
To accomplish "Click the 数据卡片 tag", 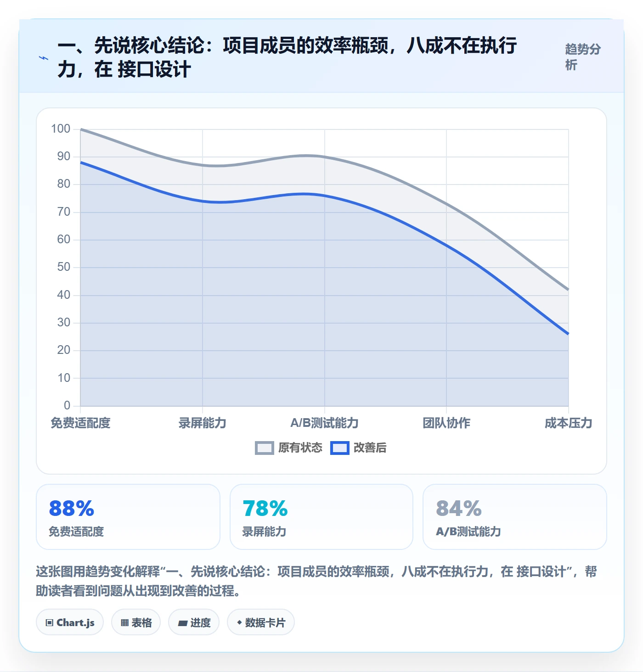I will click(261, 622).
